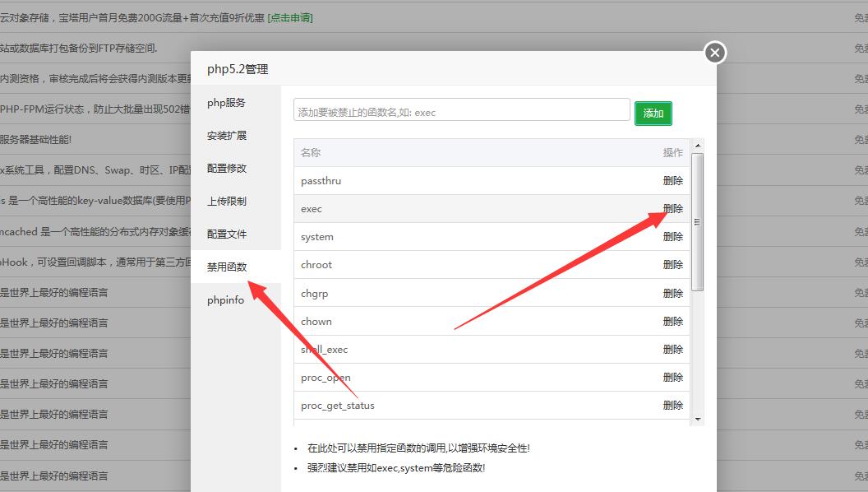Delete the system function entry

[x=672, y=237]
